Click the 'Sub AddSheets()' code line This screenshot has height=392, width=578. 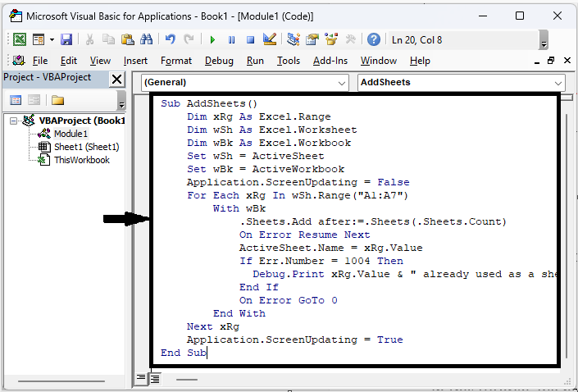coord(209,103)
